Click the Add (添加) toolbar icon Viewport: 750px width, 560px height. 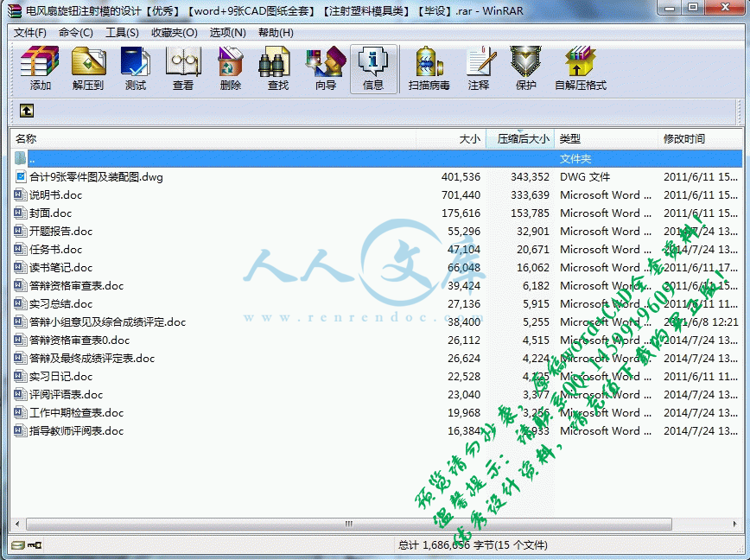40,68
